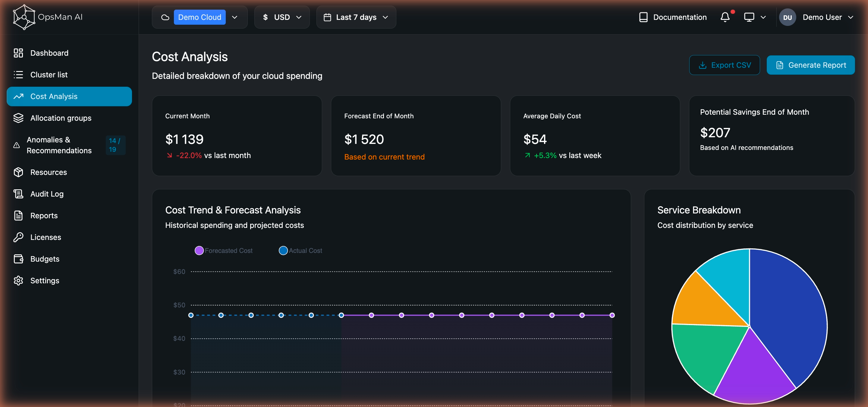Expand the Last 7 days dropdown chevron
This screenshot has height=407, width=868.
[x=385, y=17]
